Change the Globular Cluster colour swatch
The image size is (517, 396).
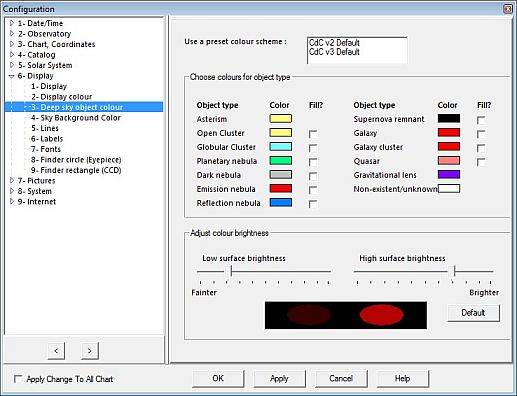click(281, 147)
